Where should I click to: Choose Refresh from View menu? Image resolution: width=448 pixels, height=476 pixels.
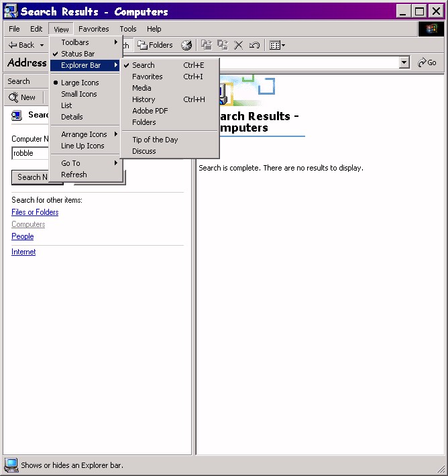point(85,175)
